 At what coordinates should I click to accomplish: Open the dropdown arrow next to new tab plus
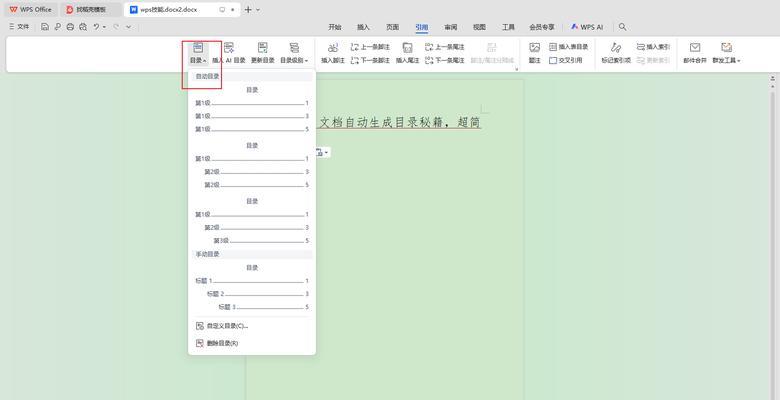click(258, 9)
